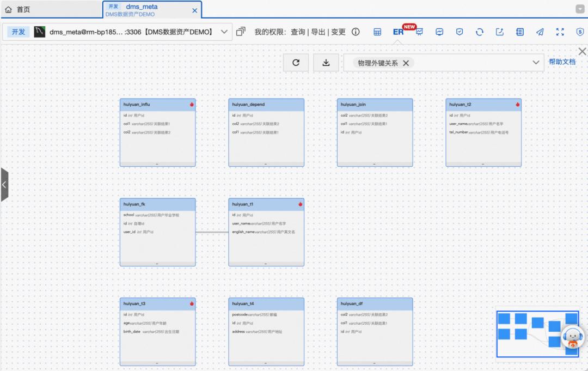Enter fullscreen with the expand icon
588x371 pixels.
(x=560, y=32)
